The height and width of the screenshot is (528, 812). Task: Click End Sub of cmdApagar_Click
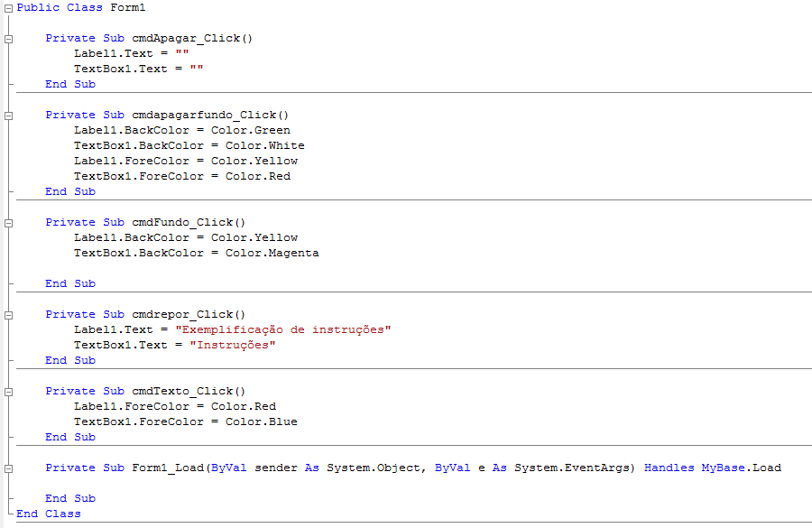(70, 85)
